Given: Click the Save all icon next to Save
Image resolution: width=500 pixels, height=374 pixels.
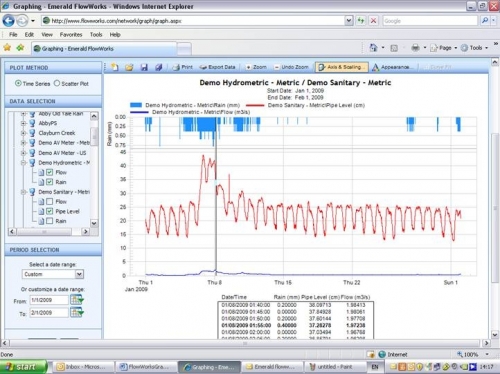Looking at the screenshot, I should pyautogui.click(x=159, y=67).
